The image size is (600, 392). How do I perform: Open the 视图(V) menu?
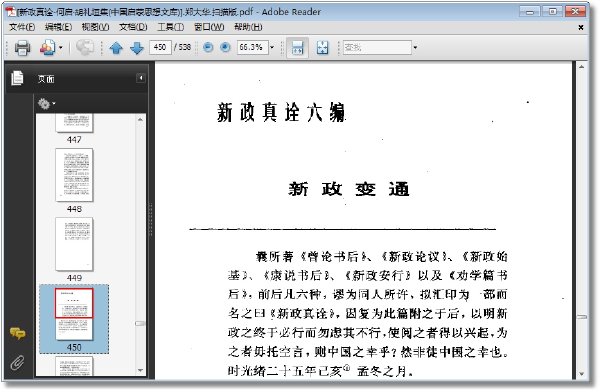click(95, 27)
